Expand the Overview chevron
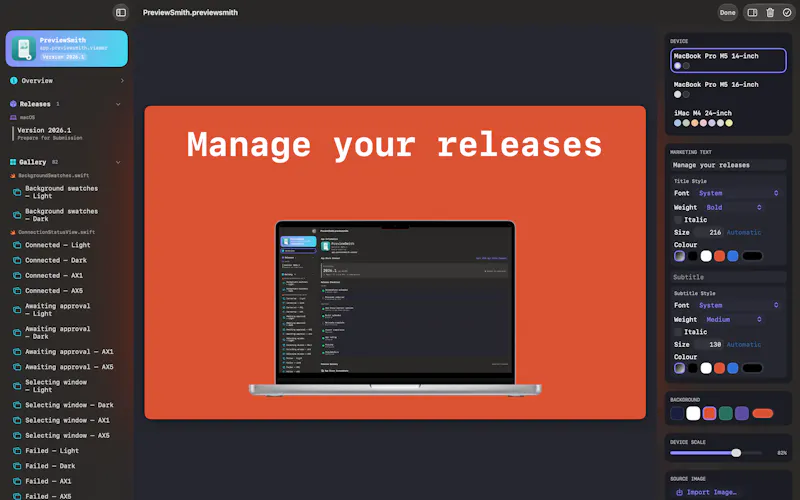800x500 pixels. coord(122,81)
